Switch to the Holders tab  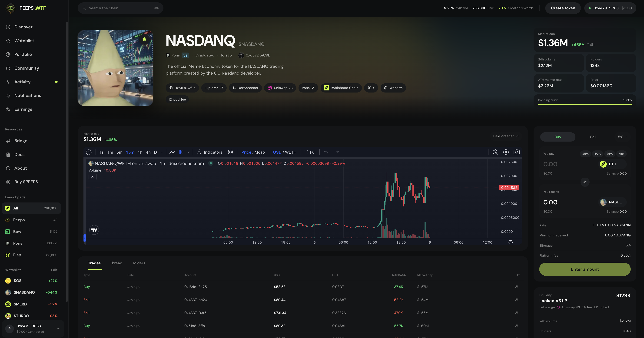click(138, 263)
